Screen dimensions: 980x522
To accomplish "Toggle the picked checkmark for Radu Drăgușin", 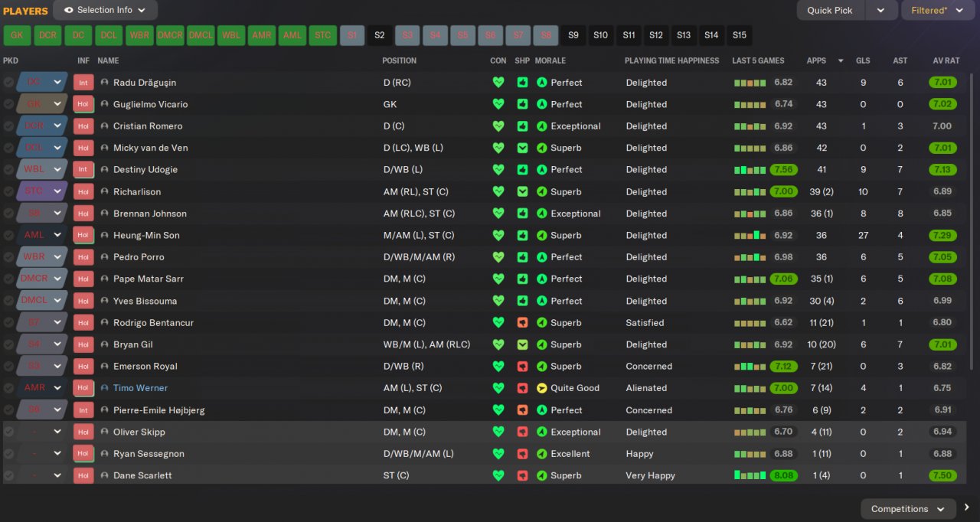I will 8,83.
